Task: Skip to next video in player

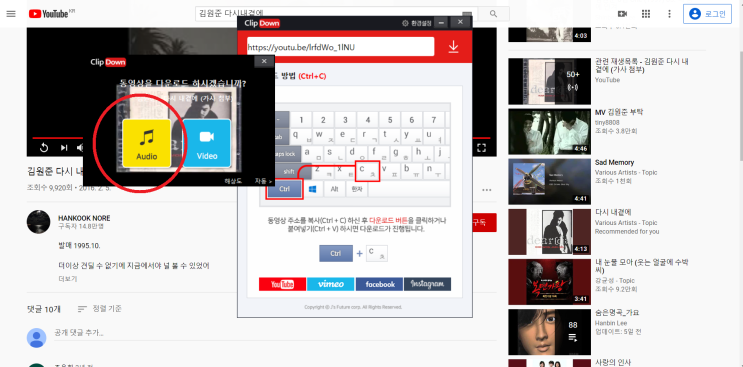Action: click(x=63, y=148)
